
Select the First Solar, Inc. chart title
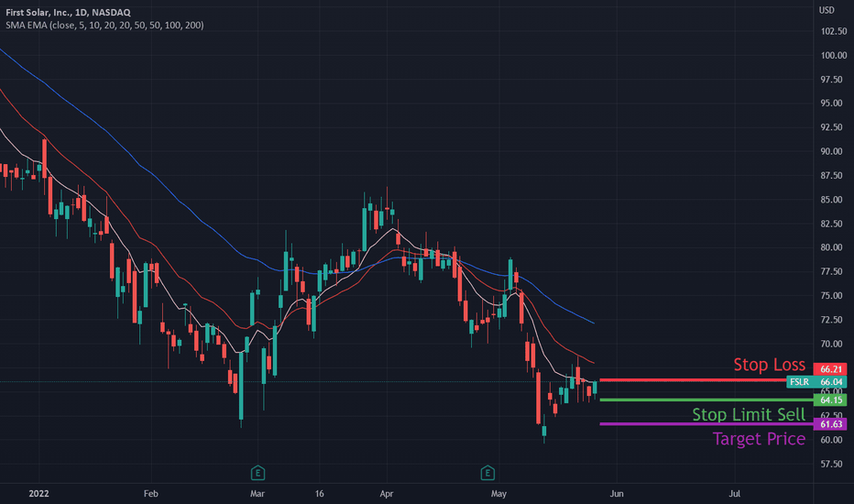tap(68, 12)
